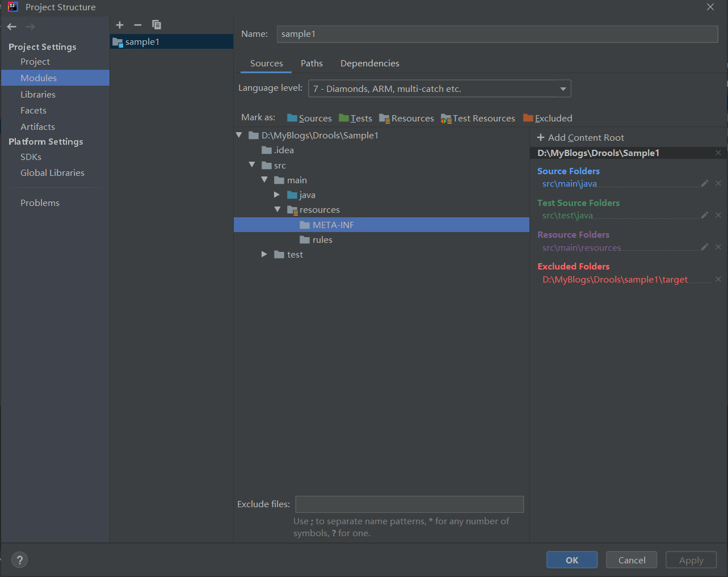Image resolution: width=728 pixels, height=577 pixels.
Task: Expand the test folder node
Action: [264, 254]
